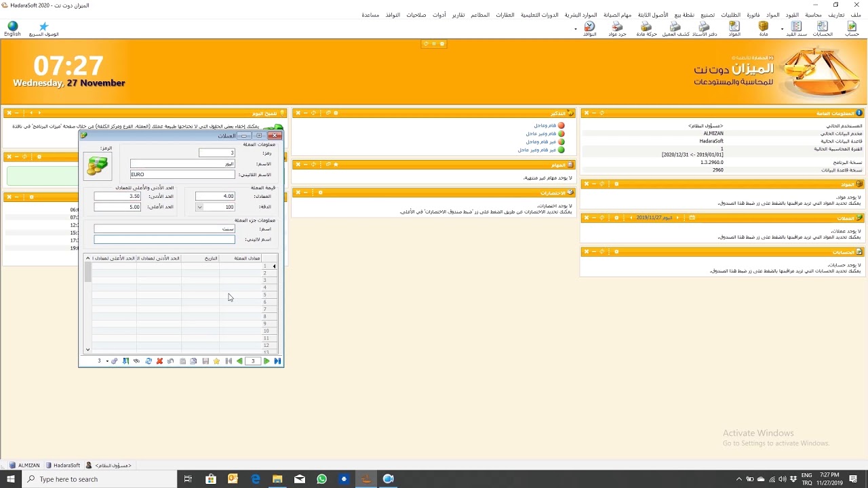Screen dimensions: 868x488
Task: Open the سند القيد toolbar icon
Action: tap(797, 28)
